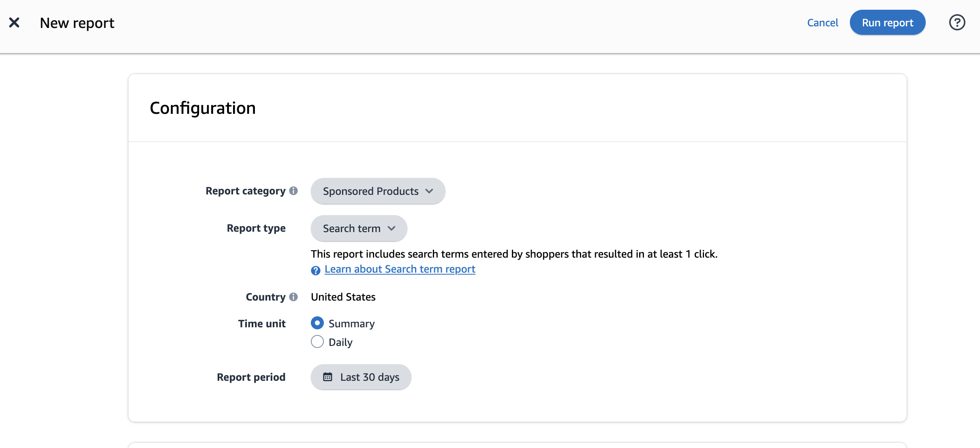Click the Last 30 days period selector
Image resolution: width=980 pixels, height=448 pixels.
361,377
